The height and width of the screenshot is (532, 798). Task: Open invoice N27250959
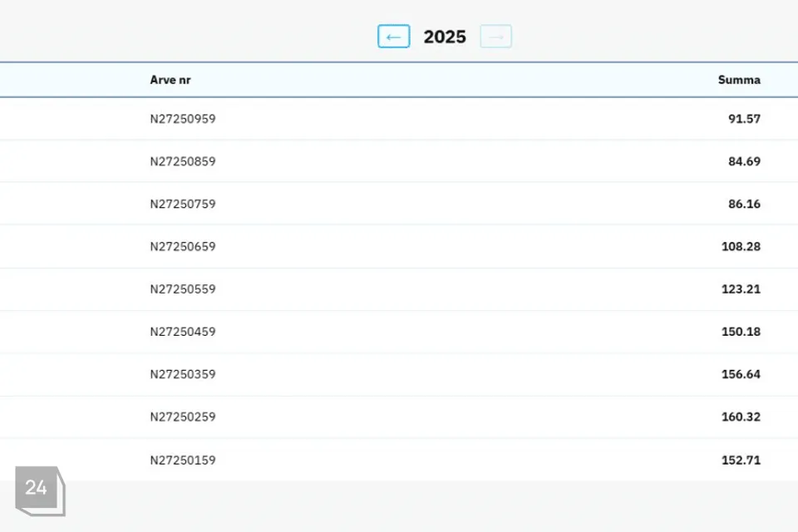pos(183,119)
